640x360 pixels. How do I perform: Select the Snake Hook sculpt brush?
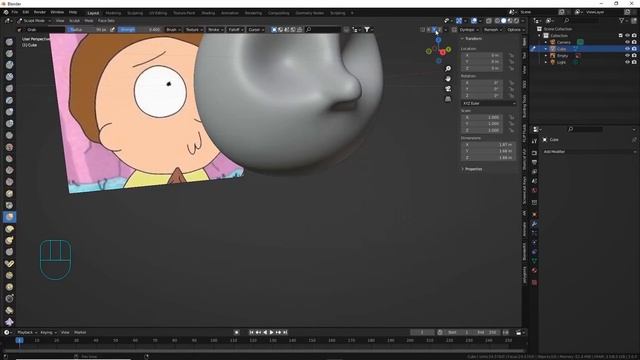(x=9, y=240)
